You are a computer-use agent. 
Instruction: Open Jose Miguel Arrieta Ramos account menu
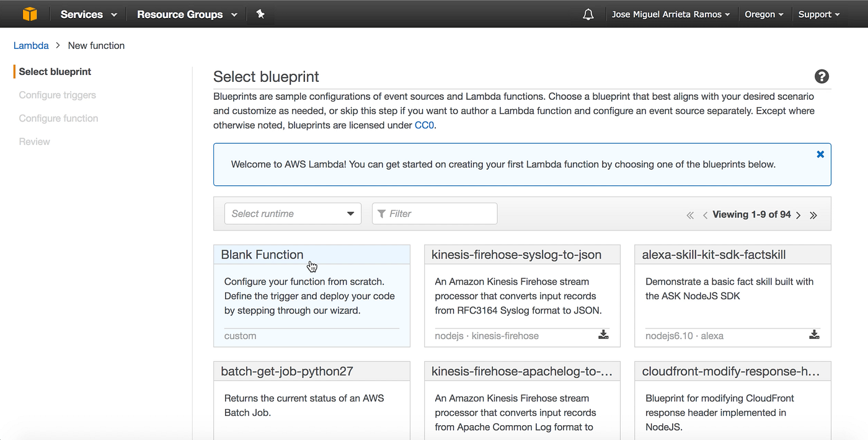[x=670, y=14]
